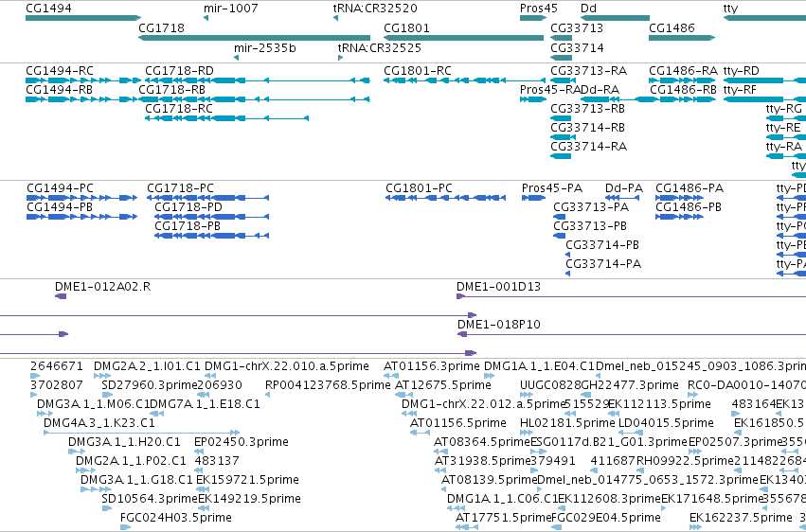Select protein CG1801-PC label
The height and width of the screenshot is (532, 806).
(x=419, y=188)
